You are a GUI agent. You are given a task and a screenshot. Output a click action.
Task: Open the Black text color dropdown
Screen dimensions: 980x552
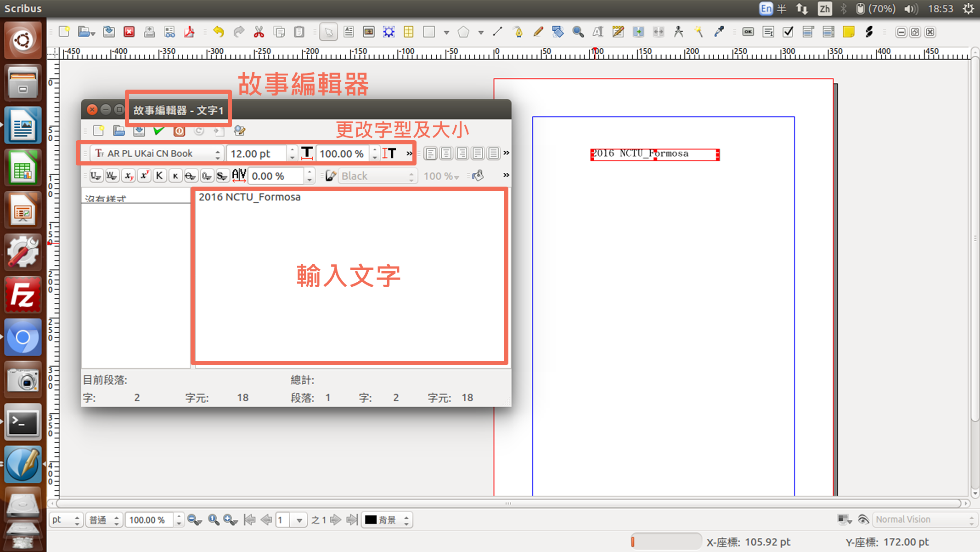[377, 176]
